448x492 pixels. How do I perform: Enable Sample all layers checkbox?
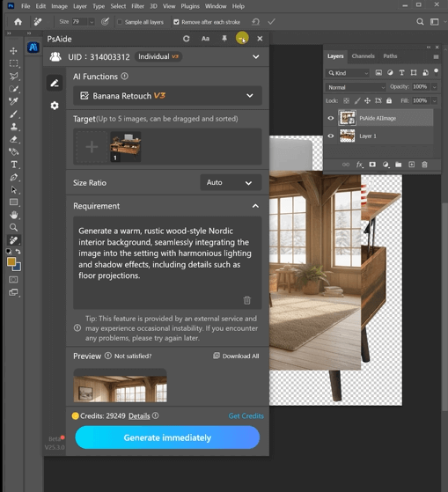(x=120, y=22)
